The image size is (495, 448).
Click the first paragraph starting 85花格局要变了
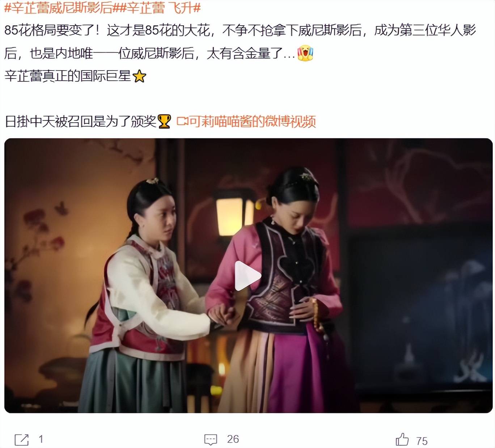[x=240, y=42]
